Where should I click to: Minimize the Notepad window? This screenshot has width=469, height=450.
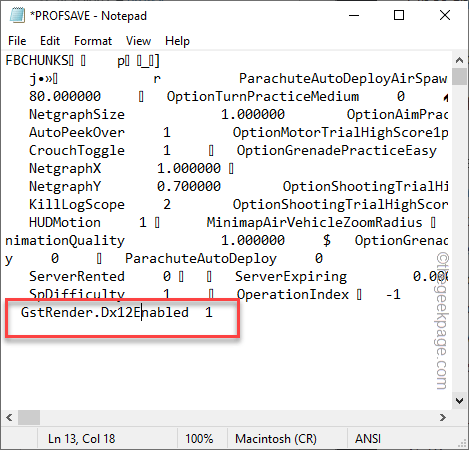click(354, 15)
